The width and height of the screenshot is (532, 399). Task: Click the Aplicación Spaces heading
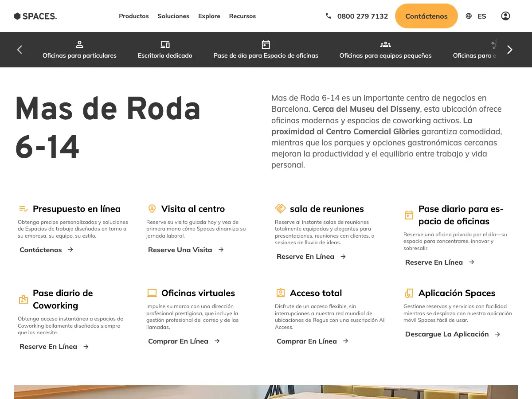click(457, 293)
